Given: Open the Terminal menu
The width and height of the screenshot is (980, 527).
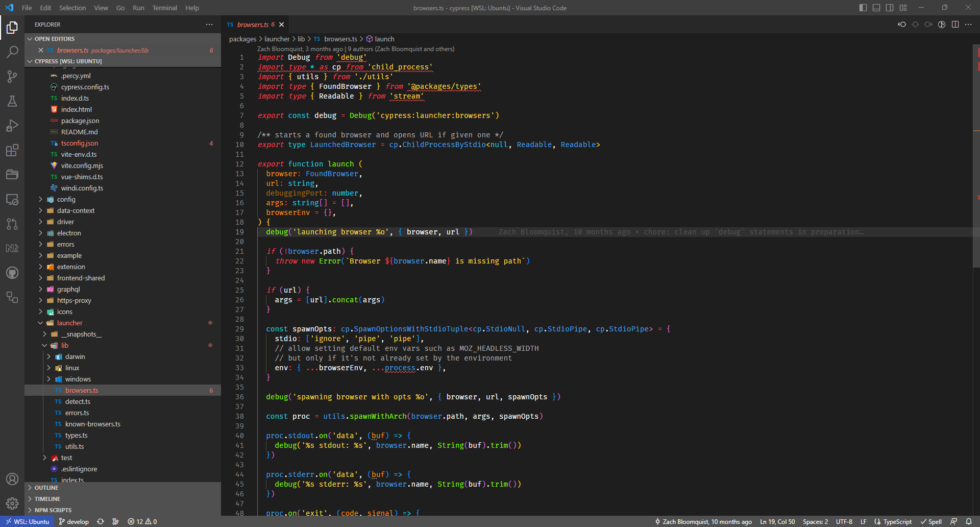Looking at the screenshot, I should coord(164,8).
